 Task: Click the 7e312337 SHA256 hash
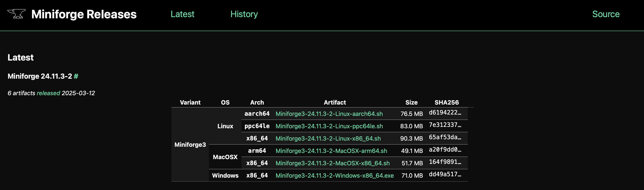pyautogui.click(x=445, y=125)
